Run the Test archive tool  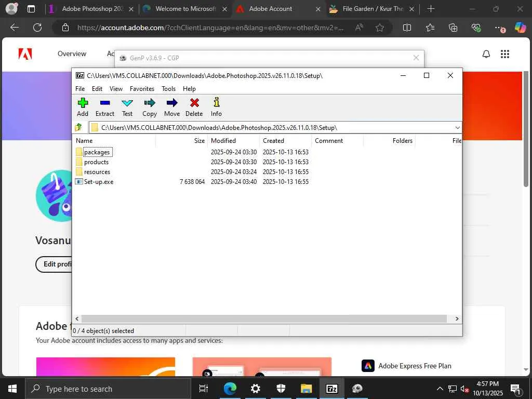127,107
